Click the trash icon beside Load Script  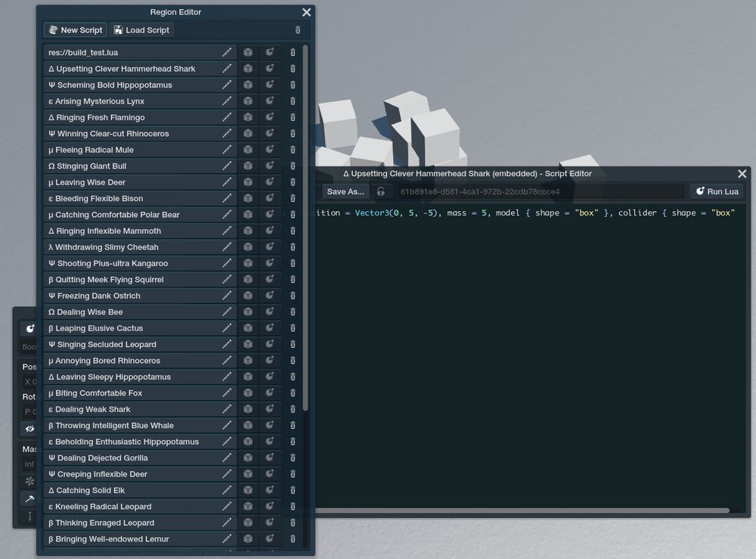point(297,30)
